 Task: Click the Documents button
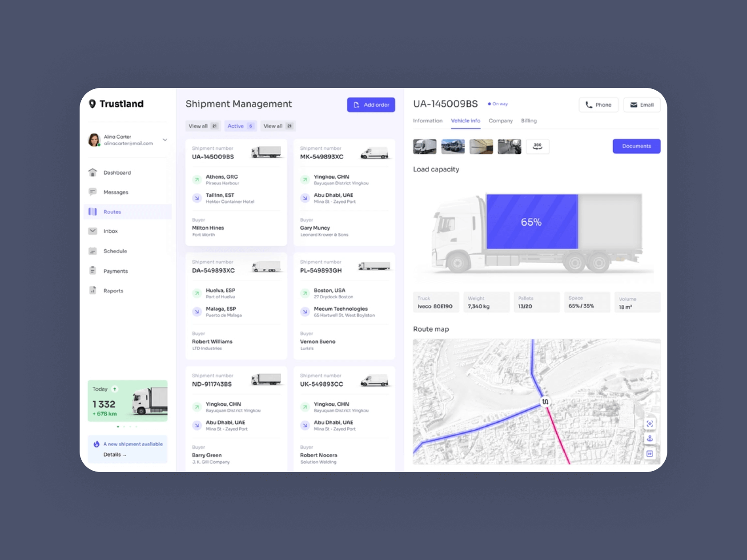point(637,146)
